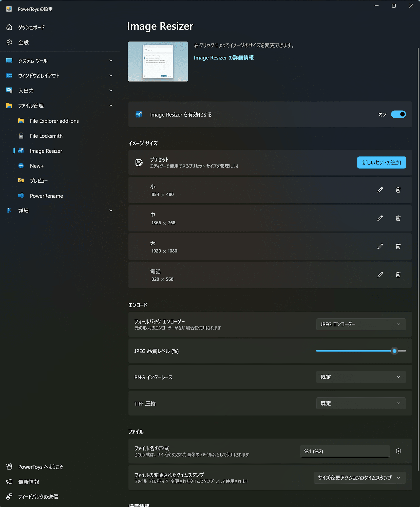
Task: Click the システム ツール sidebar label
Action: coord(33,61)
